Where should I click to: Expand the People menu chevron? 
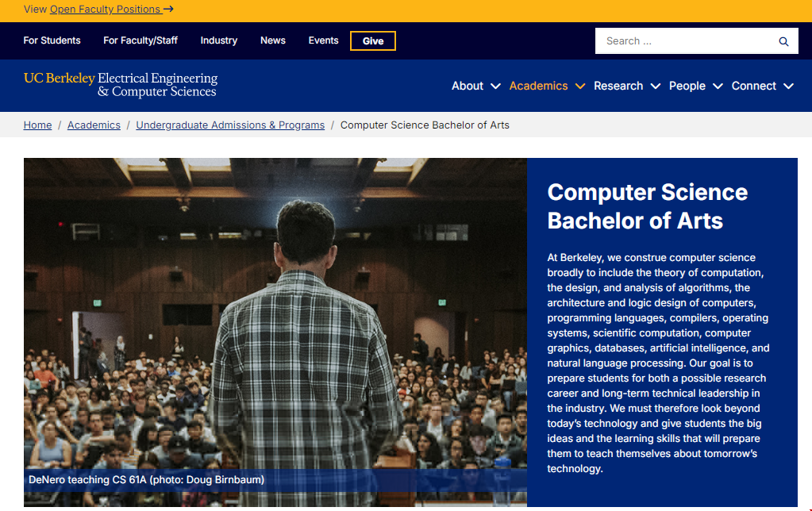coord(718,86)
